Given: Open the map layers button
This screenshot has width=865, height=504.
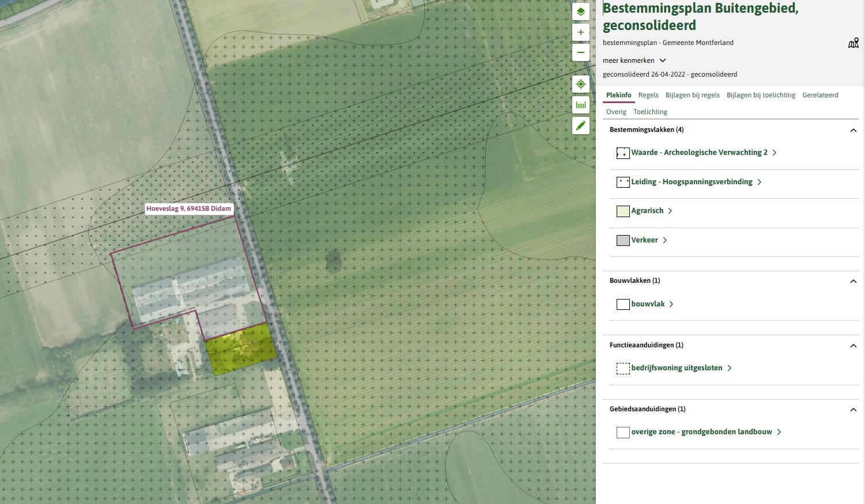Looking at the screenshot, I should click(580, 12).
